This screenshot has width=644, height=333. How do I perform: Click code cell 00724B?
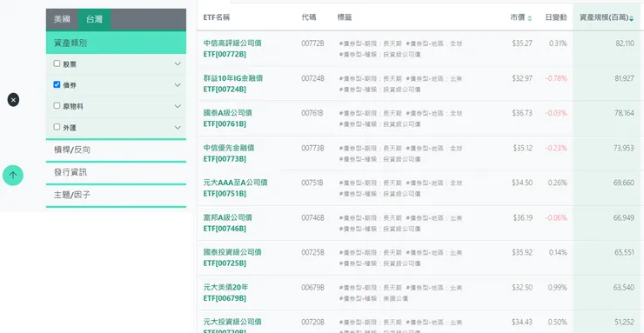click(x=312, y=78)
